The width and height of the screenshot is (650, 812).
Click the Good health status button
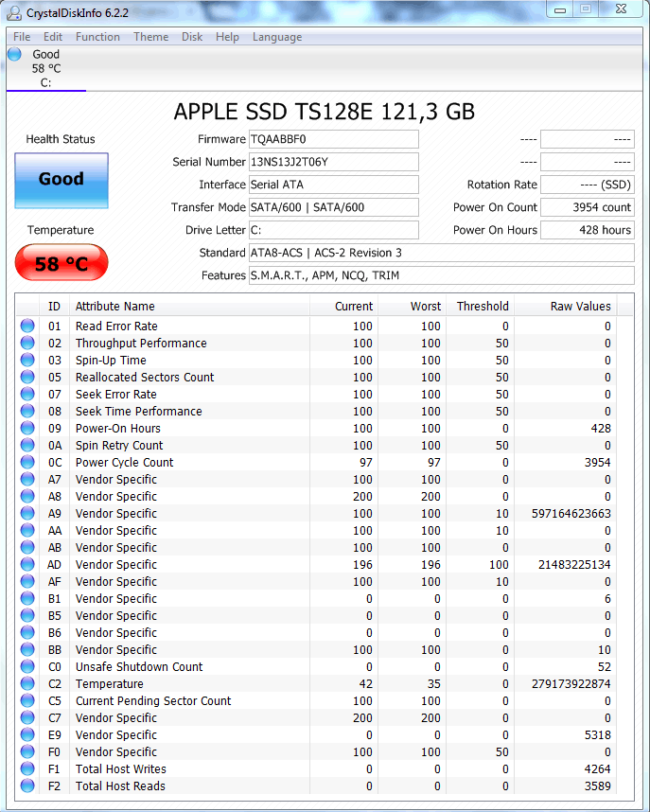pyautogui.click(x=61, y=180)
